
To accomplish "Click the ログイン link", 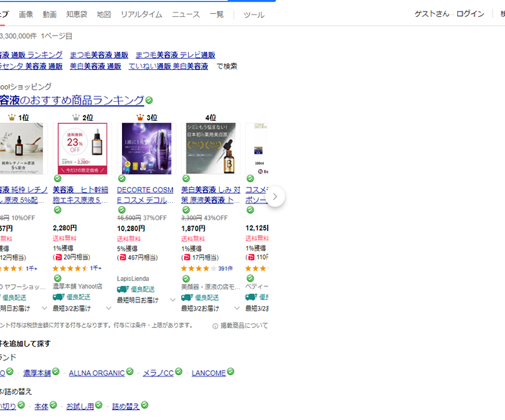I will 470,14.
